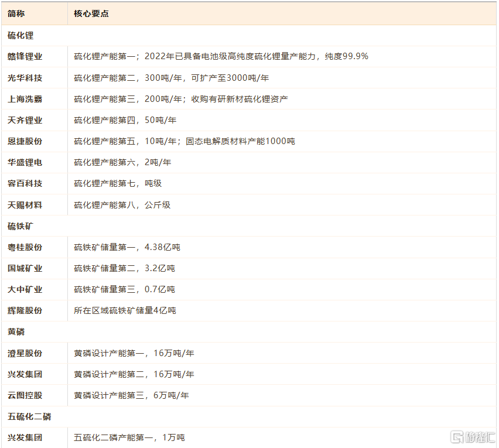Select the 硫化锂产能第六 2吨/年 text

(122, 163)
